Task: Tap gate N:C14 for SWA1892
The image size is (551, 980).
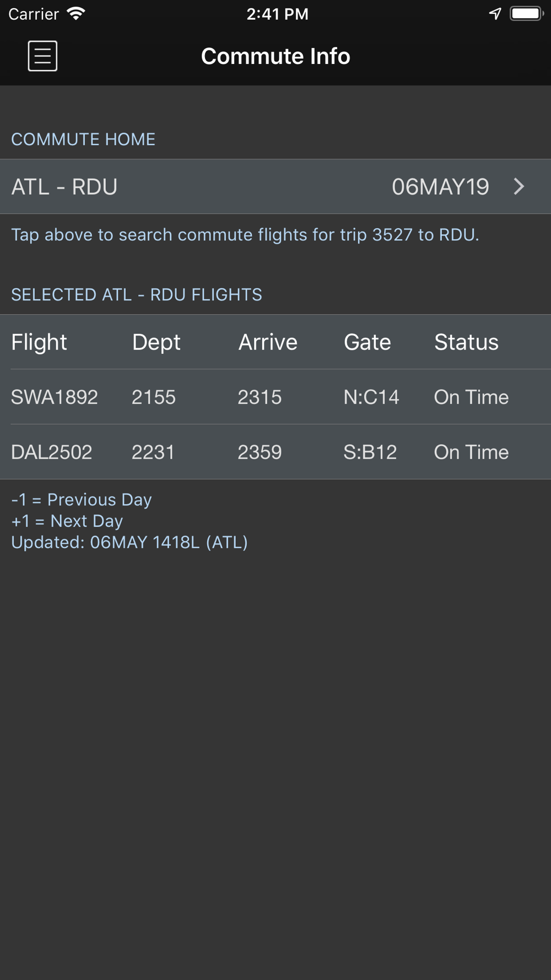Action: click(x=371, y=397)
